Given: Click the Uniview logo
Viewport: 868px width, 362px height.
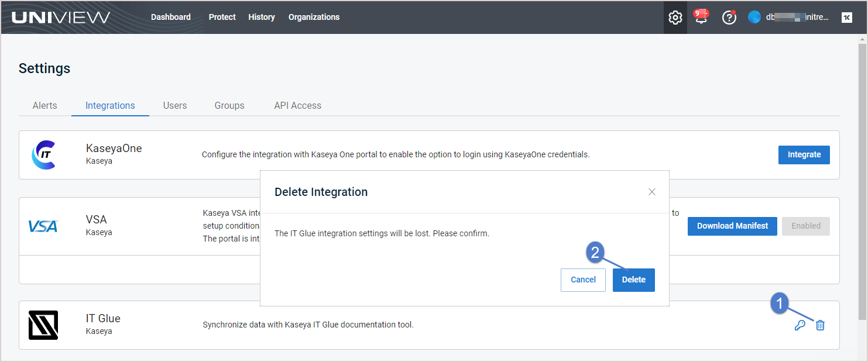Looking at the screenshot, I should [61, 18].
